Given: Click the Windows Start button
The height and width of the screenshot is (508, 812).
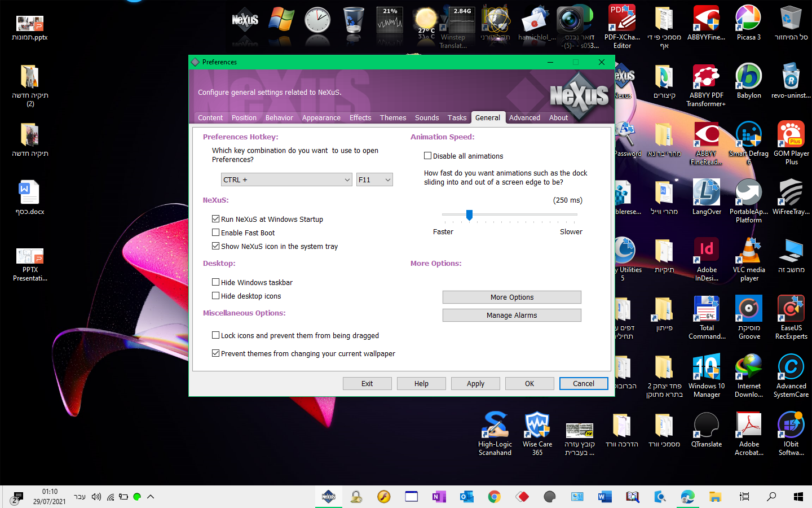Looking at the screenshot, I should coord(798,497).
